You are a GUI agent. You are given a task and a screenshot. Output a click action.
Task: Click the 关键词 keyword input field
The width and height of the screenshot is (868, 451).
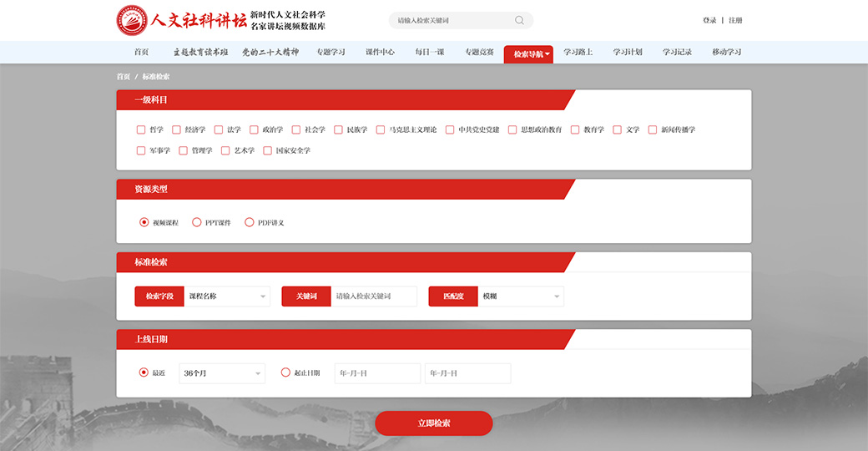373,296
